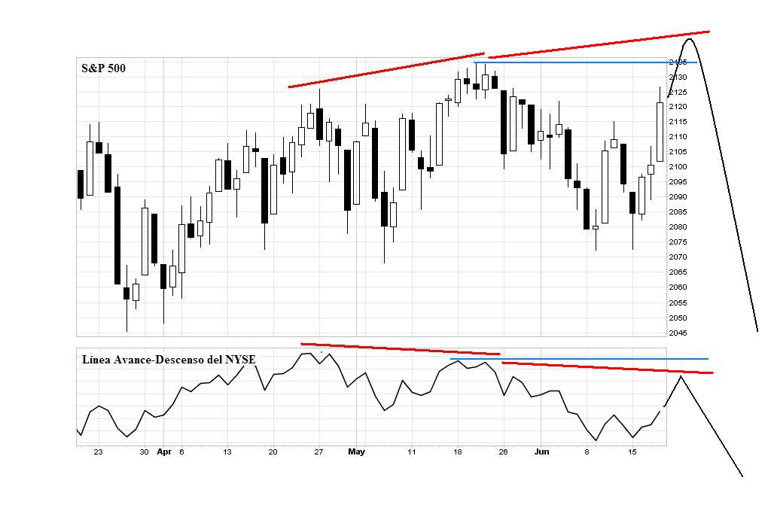Click the date label 23
The width and height of the screenshot is (771, 532).
click(x=99, y=452)
